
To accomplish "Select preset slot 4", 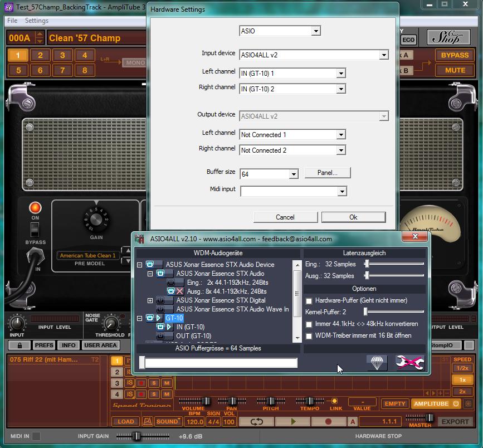I will point(85,55).
